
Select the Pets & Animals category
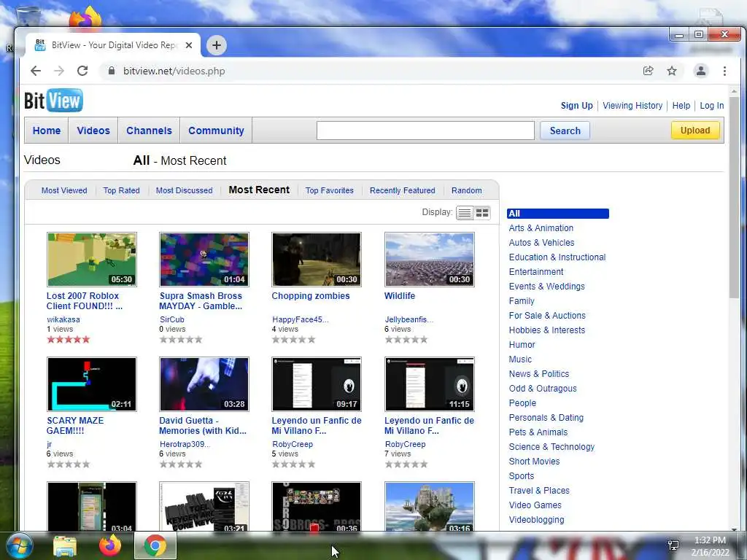(x=538, y=432)
